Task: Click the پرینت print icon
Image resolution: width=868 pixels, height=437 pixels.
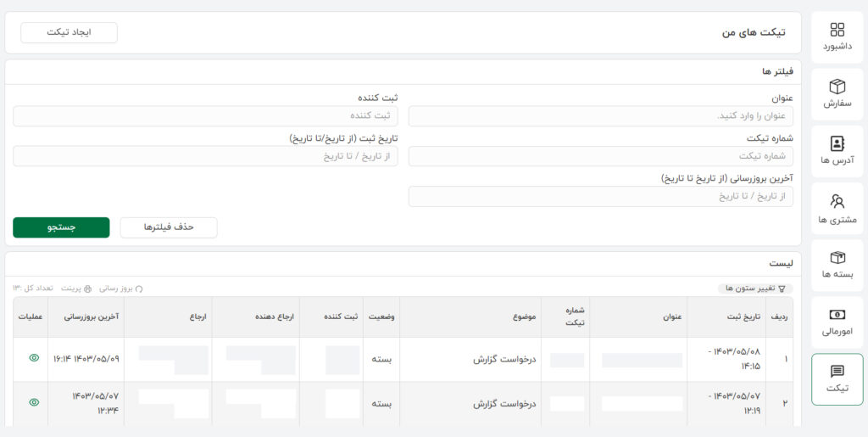Action: coord(87,289)
